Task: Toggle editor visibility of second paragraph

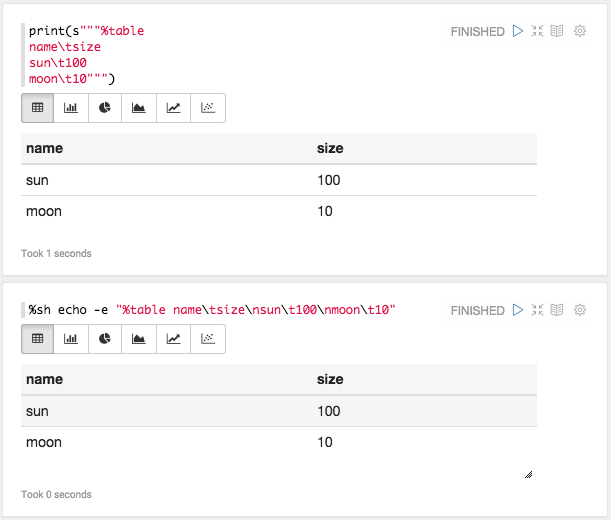Action: pyautogui.click(x=538, y=310)
